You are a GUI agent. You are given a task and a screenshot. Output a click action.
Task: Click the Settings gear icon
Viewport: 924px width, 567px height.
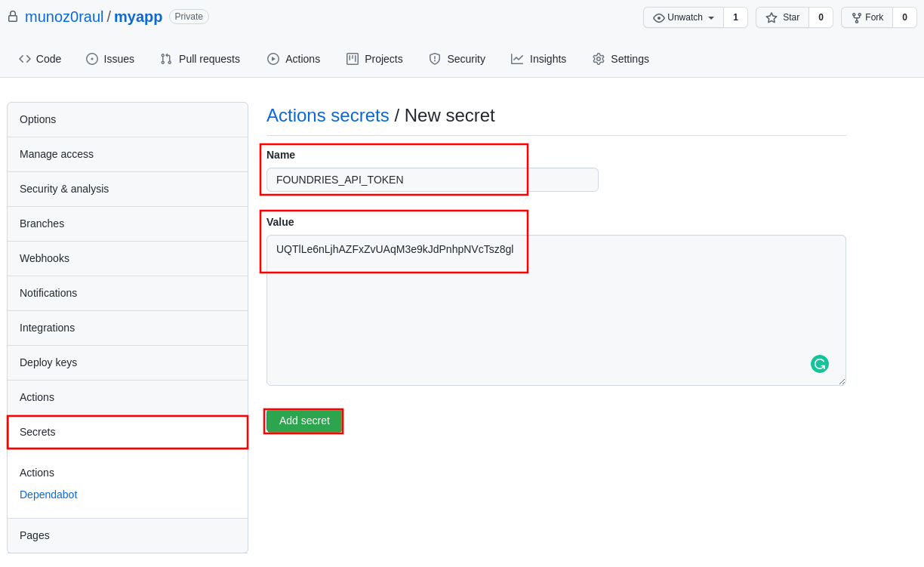pyautogui.click(x=599, y=59)
